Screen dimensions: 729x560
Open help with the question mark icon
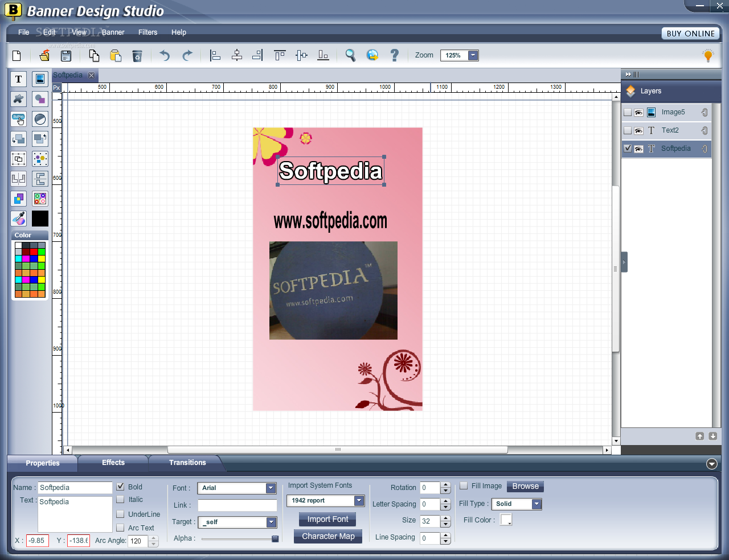394,55
